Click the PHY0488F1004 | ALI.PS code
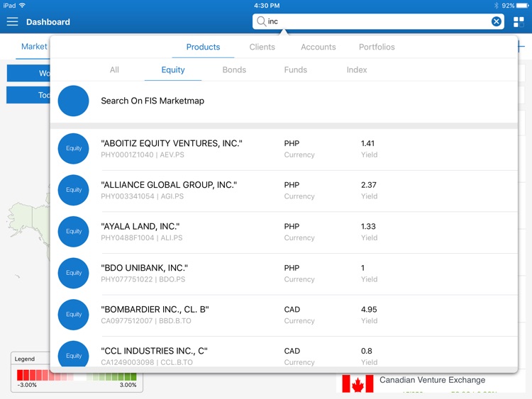 [141, 238]
